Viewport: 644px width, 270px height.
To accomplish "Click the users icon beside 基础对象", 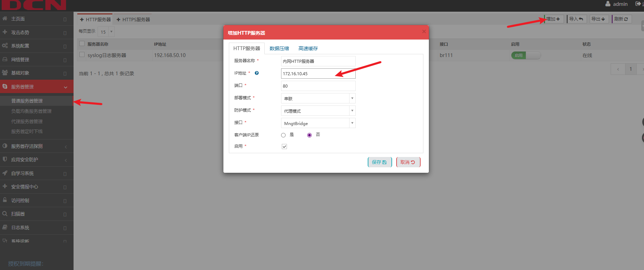I will (x=5, y=72).
